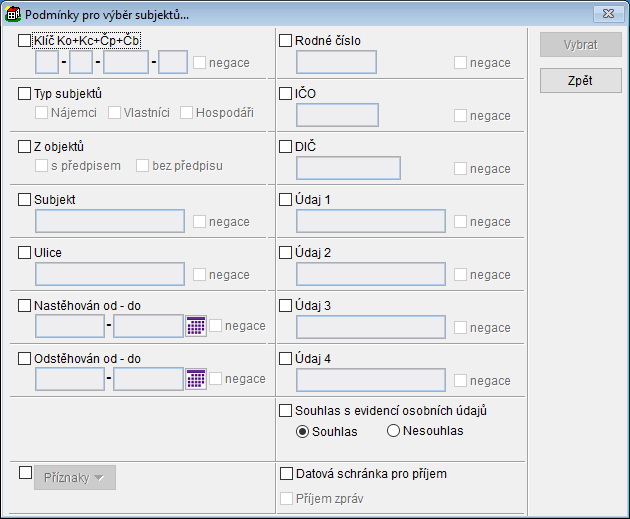This screenshot has width=630, height=519.
Task: Enable Souhlas s evidencí osobních údajů
Action: (x=285, y=410)
